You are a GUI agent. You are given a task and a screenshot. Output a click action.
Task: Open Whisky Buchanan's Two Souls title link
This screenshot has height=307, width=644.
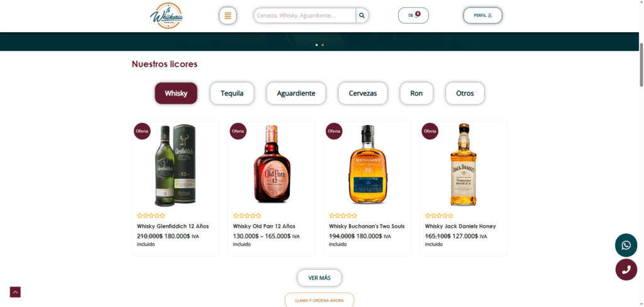click(x=367, y=226)
